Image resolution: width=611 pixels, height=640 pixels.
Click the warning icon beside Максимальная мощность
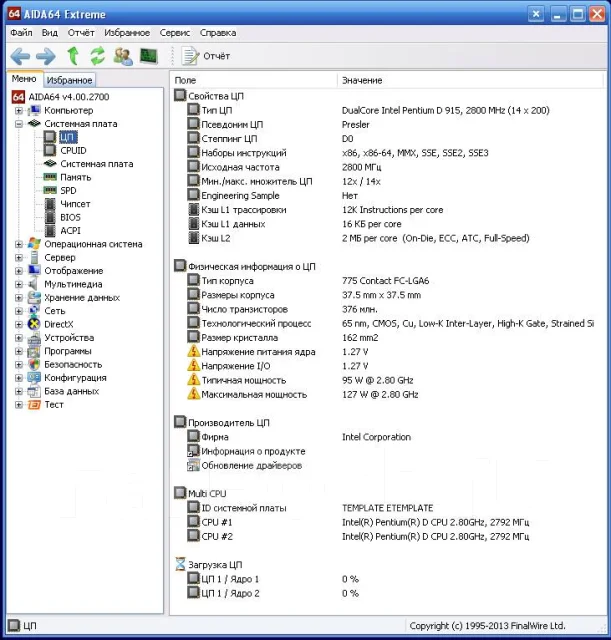coord(193,394)
